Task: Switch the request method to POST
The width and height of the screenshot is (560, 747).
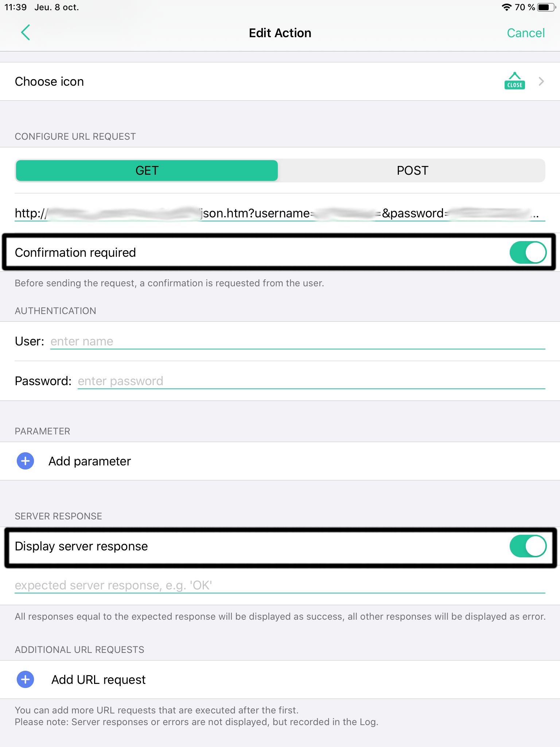Action: [412, 170]
